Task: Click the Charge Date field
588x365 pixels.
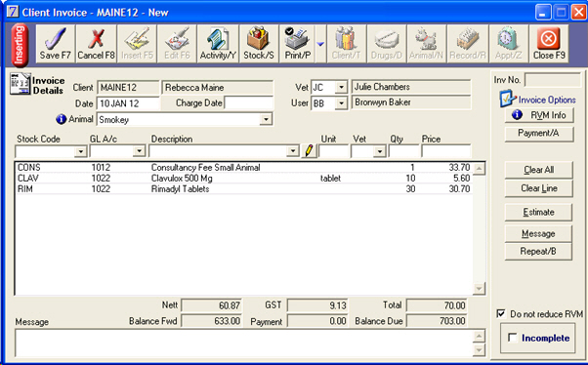Action: tap(249, 102)
